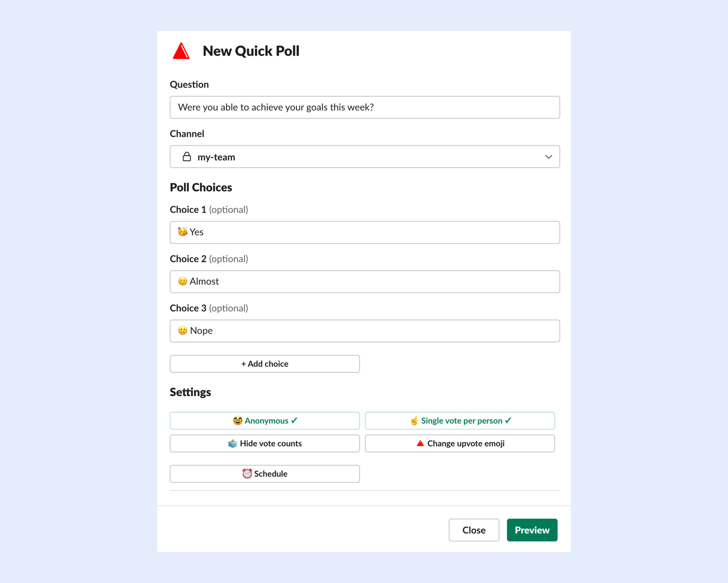This screenshot has height=583, width=728.
Task: Click the lock icon beside my-team
Action: click(187, 157)
